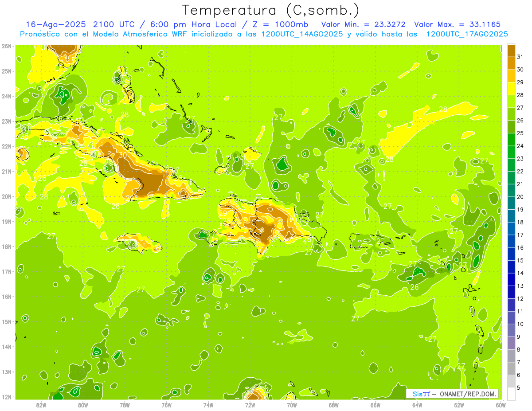This screenshot has height=411, width=532.
Task: Select the date text '16-Ago-2025'
Action: (55, 24)
